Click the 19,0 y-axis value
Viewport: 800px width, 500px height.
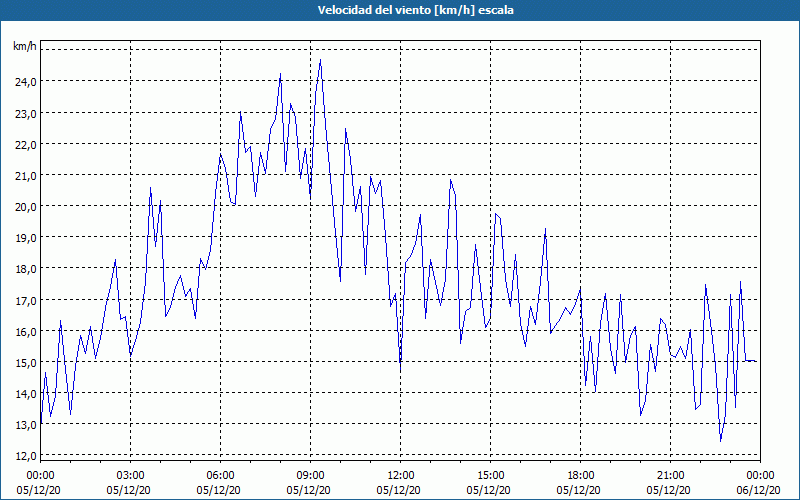point(26,238)
